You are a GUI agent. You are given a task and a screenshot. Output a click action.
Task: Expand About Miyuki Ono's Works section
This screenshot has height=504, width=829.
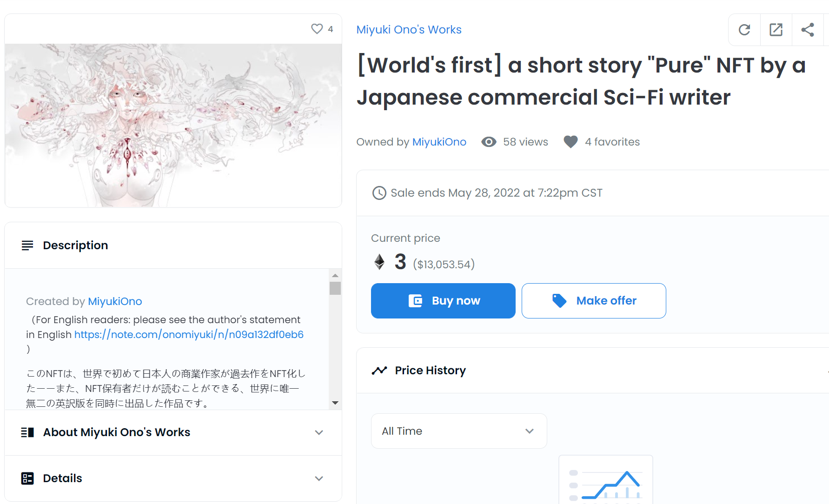(x=173, y=432)
